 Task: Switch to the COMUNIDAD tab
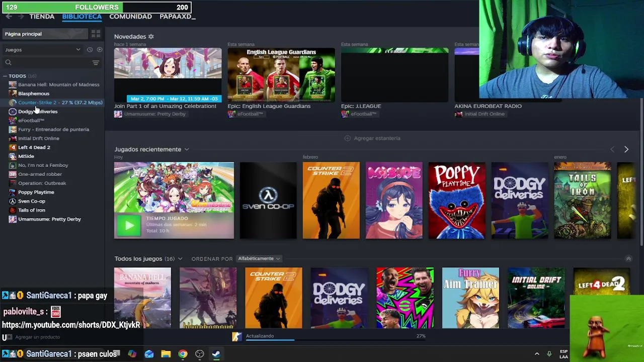(x=131, y=17)
